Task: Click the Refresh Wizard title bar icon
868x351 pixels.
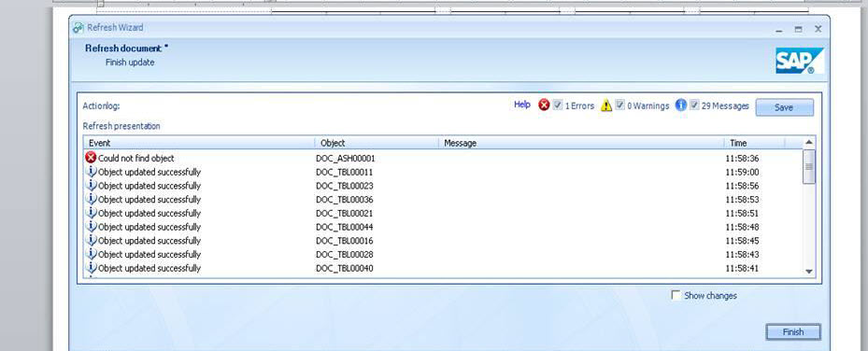Action: point(78,28)
